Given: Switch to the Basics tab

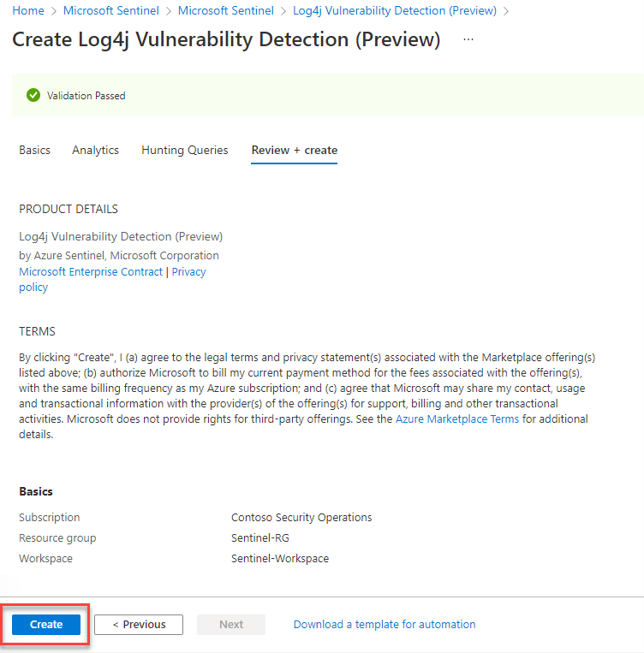Looking at the screenshot, I should [x=35, y=150].
